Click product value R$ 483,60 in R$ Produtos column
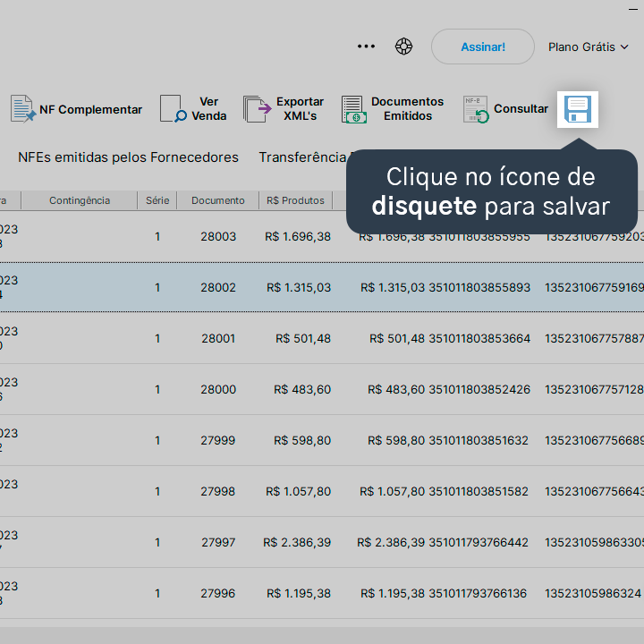The image size is (644, 644). point(302,389)
